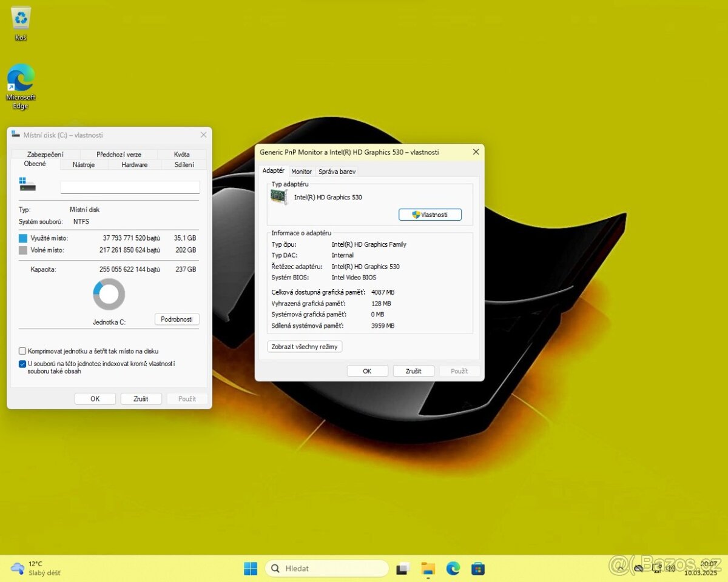
Task: Open the Správa barev tab
Action: coord(337,172)
